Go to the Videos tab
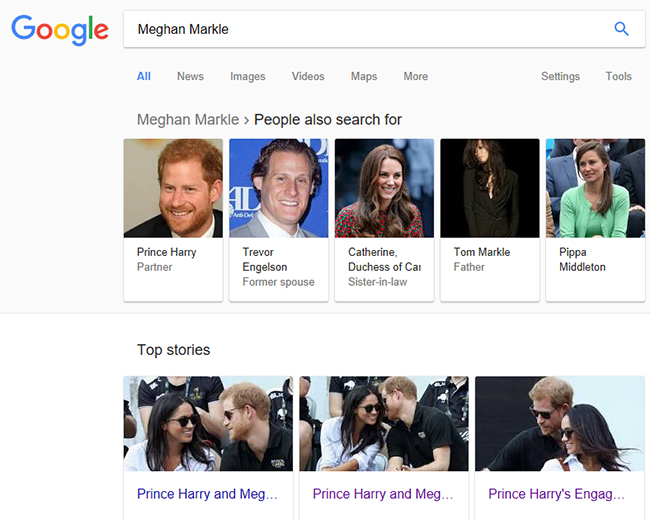Screen dimensions: 650x520 pyautogui.click(x=308, y=76)
